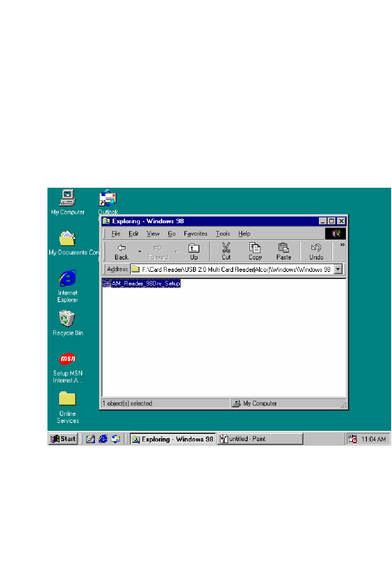Select My Computer desktop icon

68,202
